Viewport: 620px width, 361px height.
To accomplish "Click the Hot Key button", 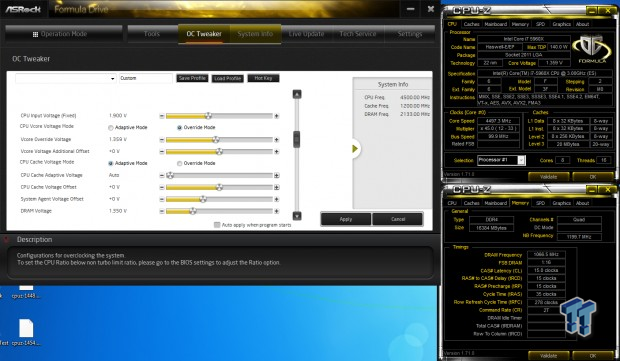I will [263, 78].
